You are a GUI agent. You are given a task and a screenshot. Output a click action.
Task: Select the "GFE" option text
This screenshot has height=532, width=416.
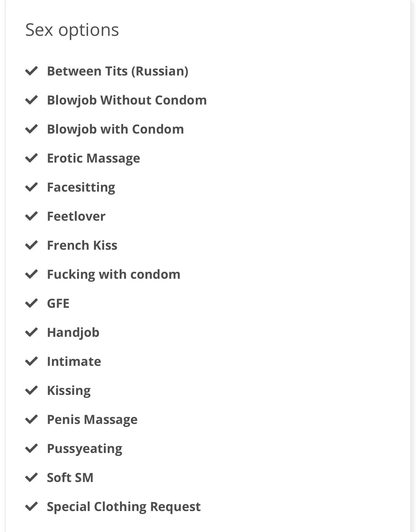point(58,304)
